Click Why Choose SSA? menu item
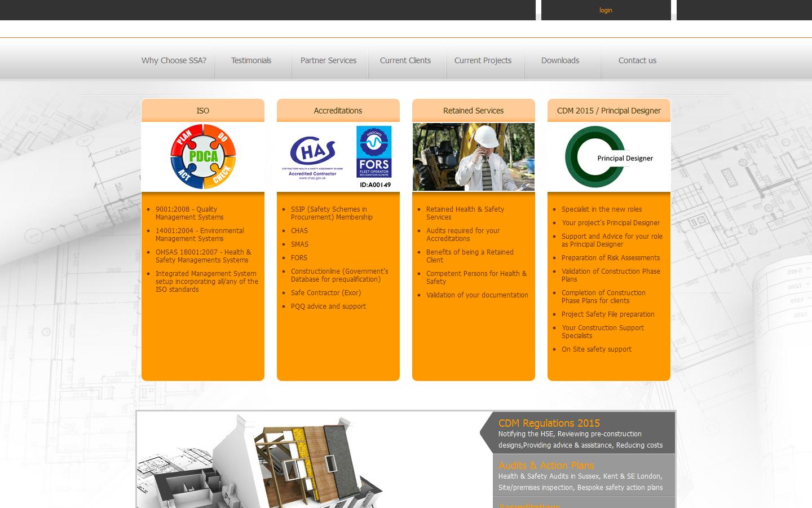 pyautogui.click(x=174, y=60)
